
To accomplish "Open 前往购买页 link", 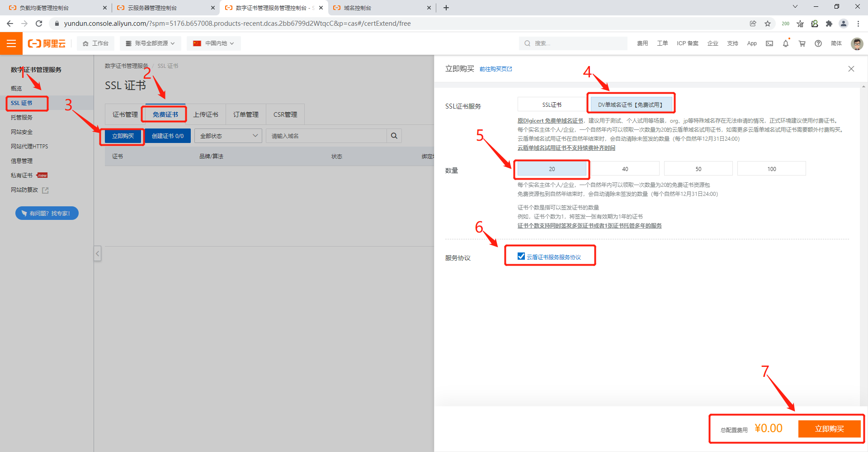I will [495, 69].
